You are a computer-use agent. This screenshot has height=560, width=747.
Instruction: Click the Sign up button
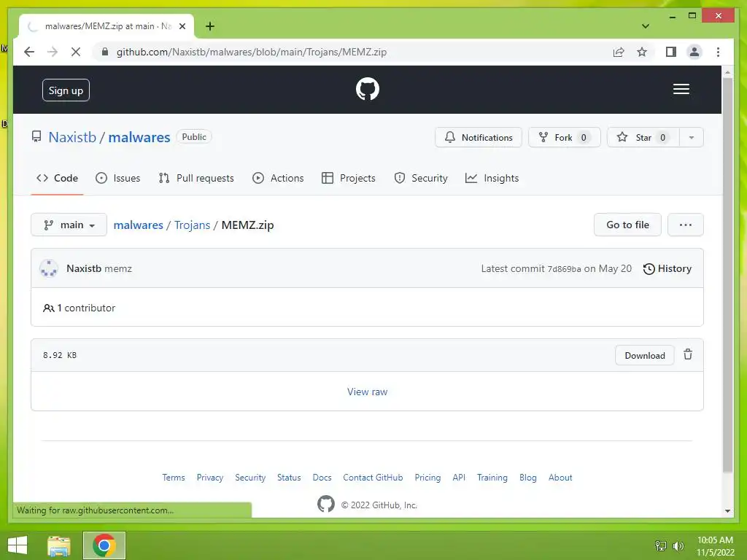point(66,90)
